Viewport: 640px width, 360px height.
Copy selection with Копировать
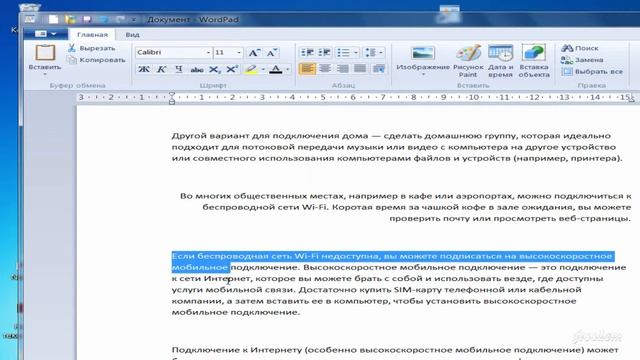coord(96,60)
